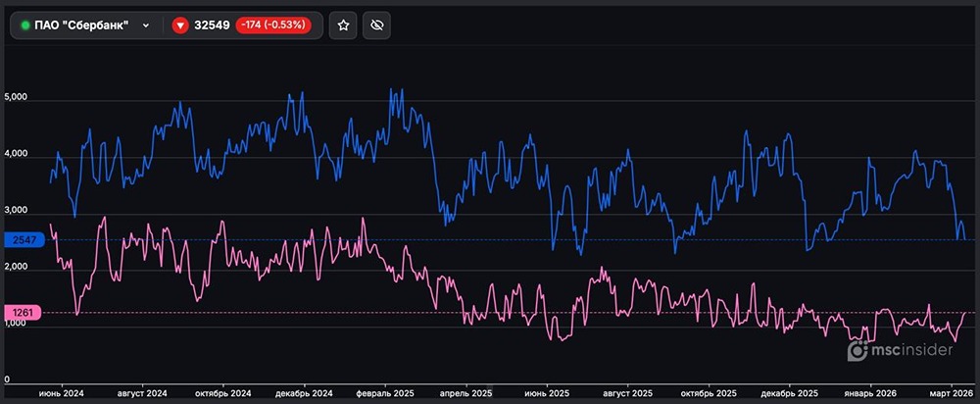Click the июнь 2025 axis label
Screen dimensions: 980x404
tap(547, 393)
